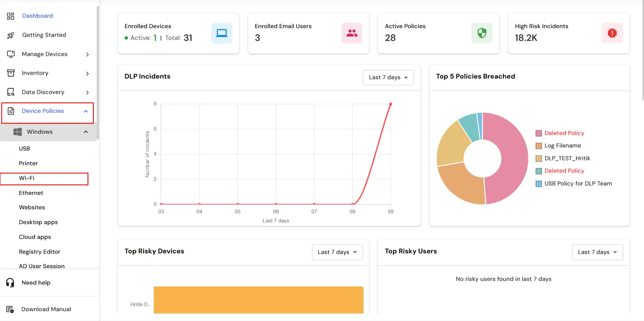Collapse the Device Policies section
The height and width of the screenshot is (321, 644).
tap(85, 111)
